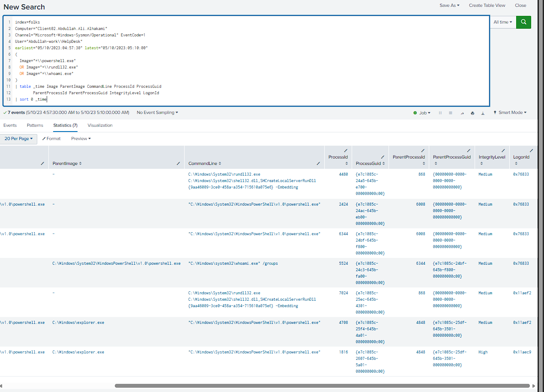The image size is (544, 392).
Task: Click pencil icon above ProcessGuid header
Action: click(383, 157)
